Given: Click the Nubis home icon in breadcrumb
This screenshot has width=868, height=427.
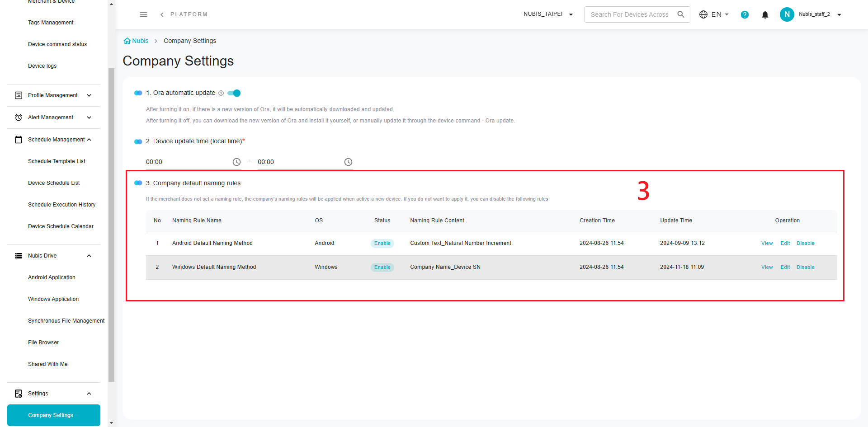Looking at the screenshot, I should [127, 41].
